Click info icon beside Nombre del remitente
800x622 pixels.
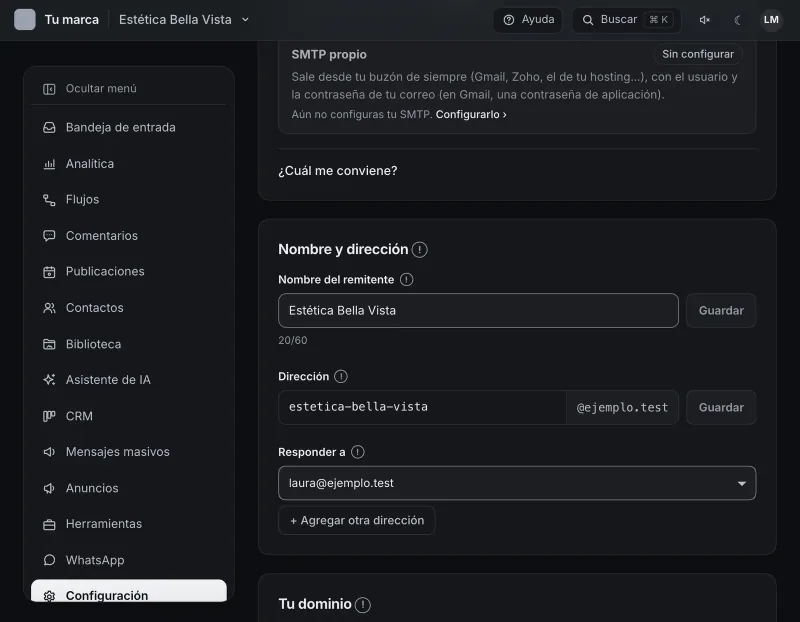point(407,280)
